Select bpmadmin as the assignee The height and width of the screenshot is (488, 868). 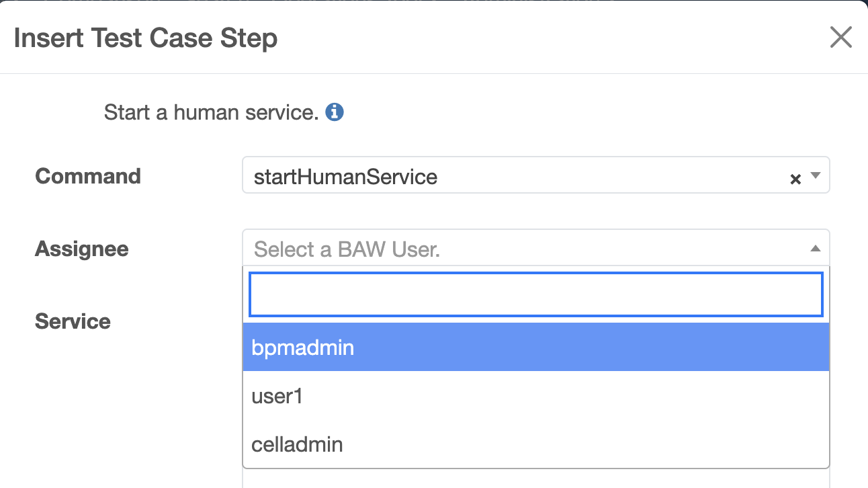click(536, 348)
